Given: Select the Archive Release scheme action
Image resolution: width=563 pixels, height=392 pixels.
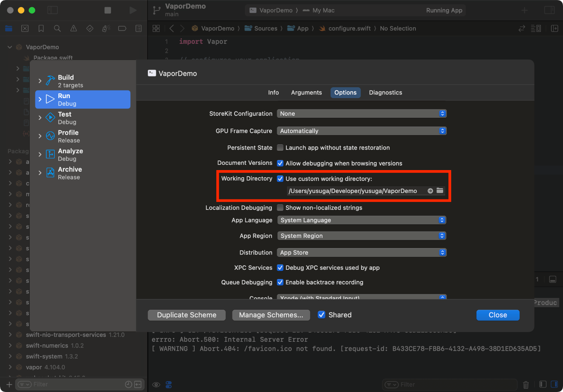Looking at the screenshot, I should (x=83, y=173).
